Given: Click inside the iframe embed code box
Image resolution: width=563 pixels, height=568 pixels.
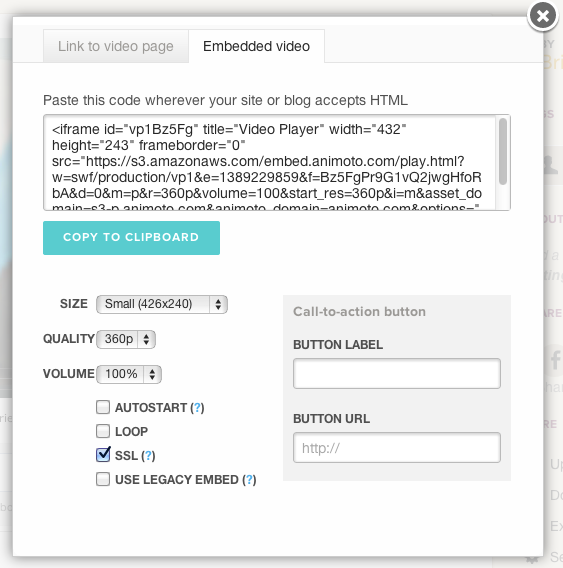Looking at the screenshot, I should (x=270, y=162).
